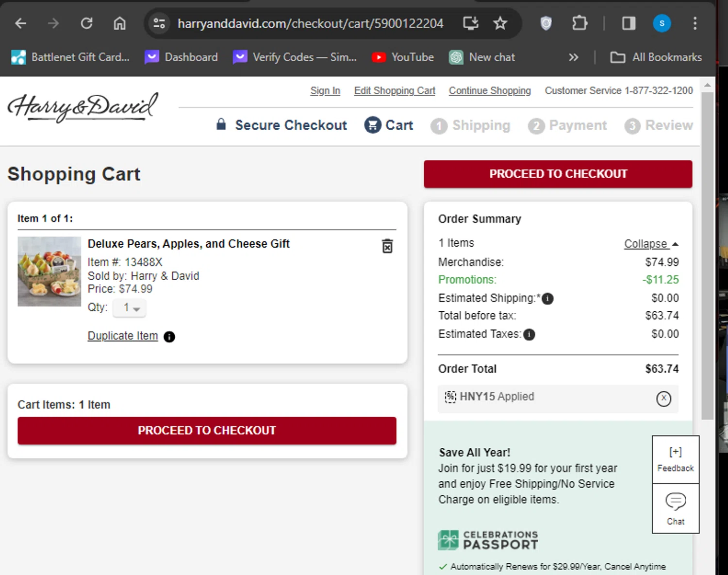Remove the HNY15 promo code
This screenshot has width=728, height=575.
[x=663, y=398]
